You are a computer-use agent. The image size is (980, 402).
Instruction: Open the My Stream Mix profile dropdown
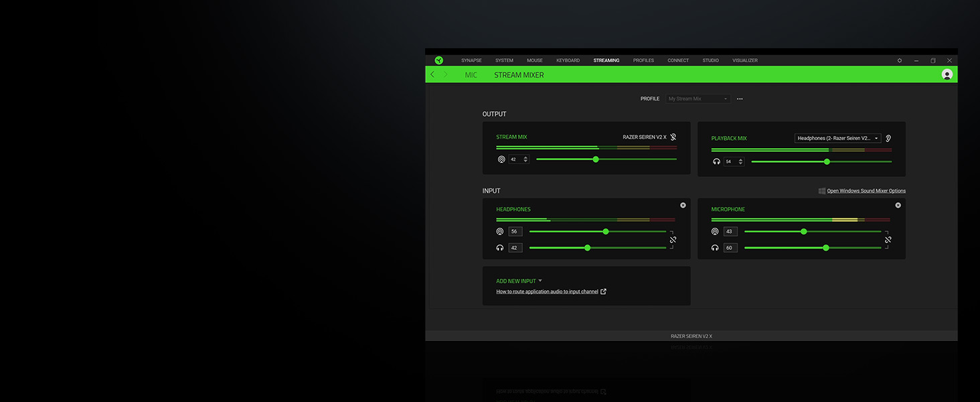click(x=698, y=98)
